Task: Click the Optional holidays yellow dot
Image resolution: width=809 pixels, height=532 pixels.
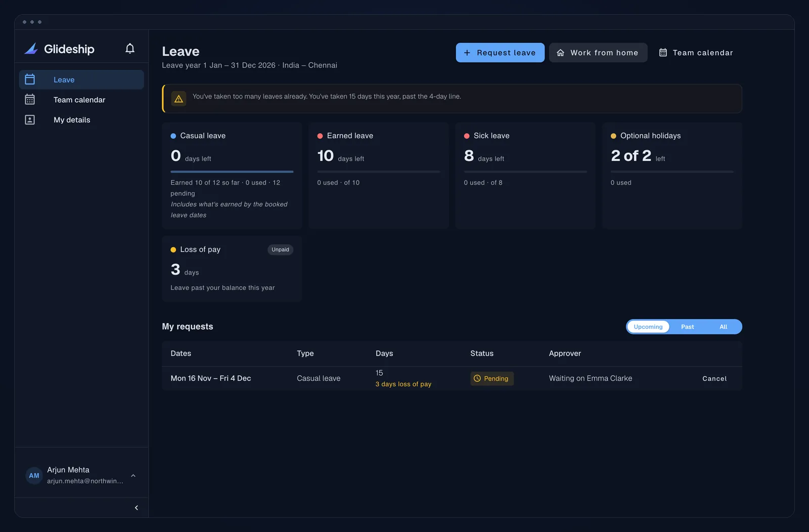Action: [x=613, y=136]
